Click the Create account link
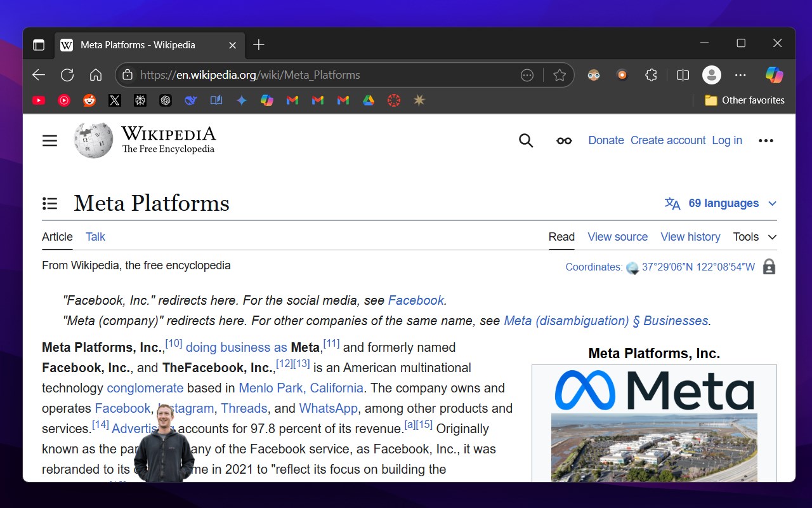Viewport: 812px width, 508px height. click(668, 140)
